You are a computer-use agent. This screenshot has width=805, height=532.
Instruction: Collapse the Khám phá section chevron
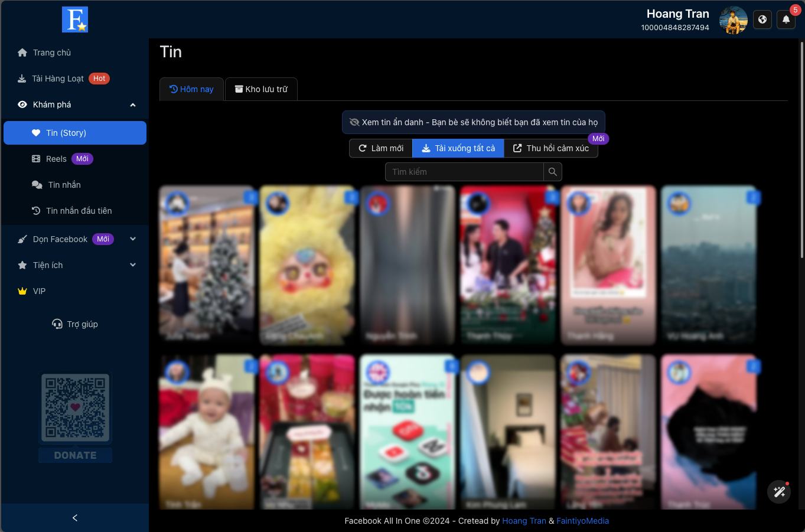133,105
